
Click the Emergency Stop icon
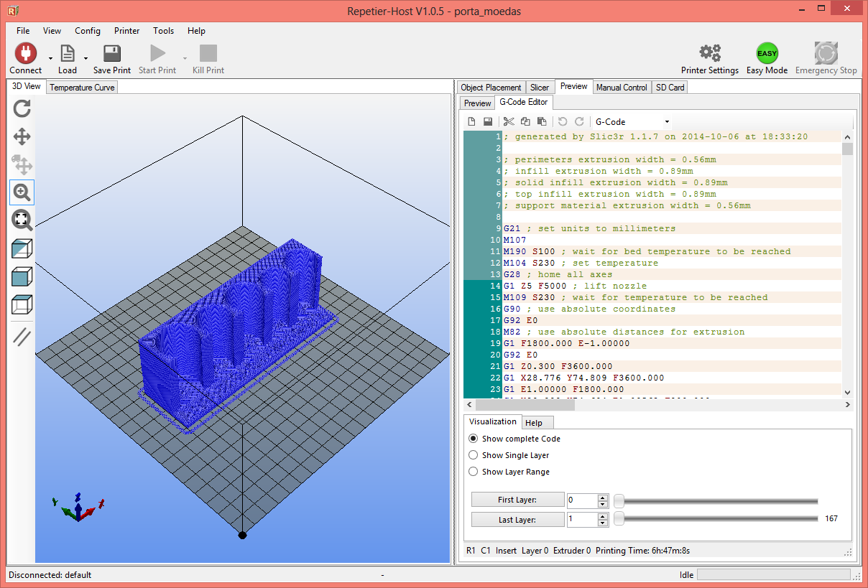(826, 53)
